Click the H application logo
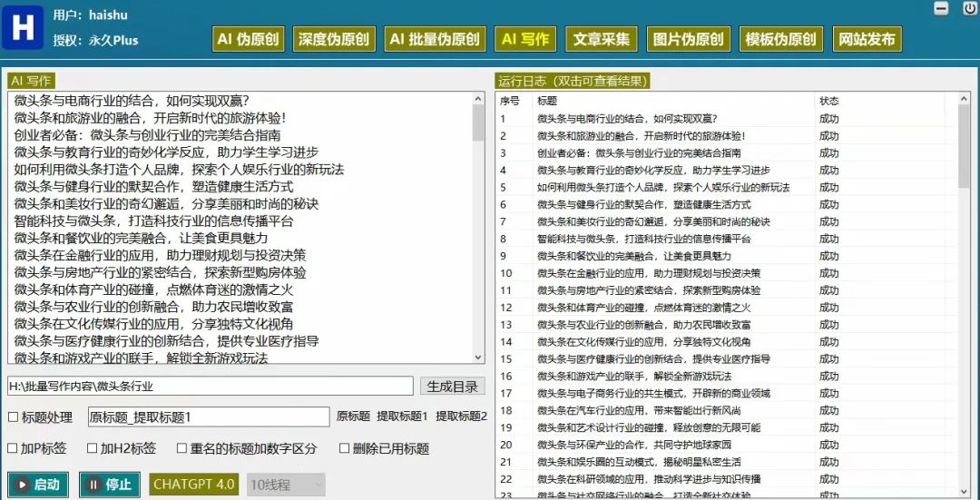Viewport: 980px width, 500px height. [23, 28]
